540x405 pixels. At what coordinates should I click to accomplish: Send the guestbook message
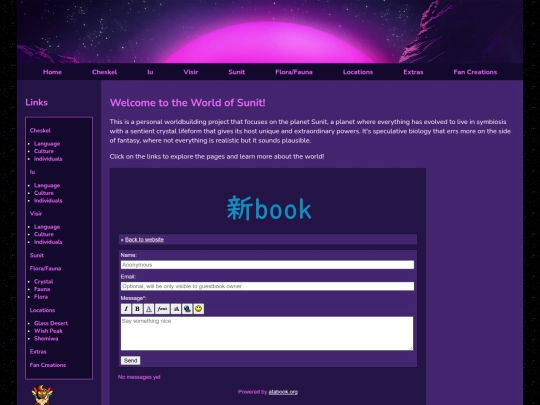tap(131, 360)
